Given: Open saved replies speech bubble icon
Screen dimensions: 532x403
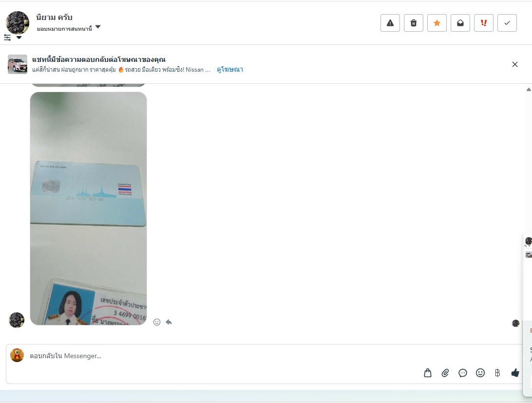Looking at the screenshot, I should tap(463, 373).
